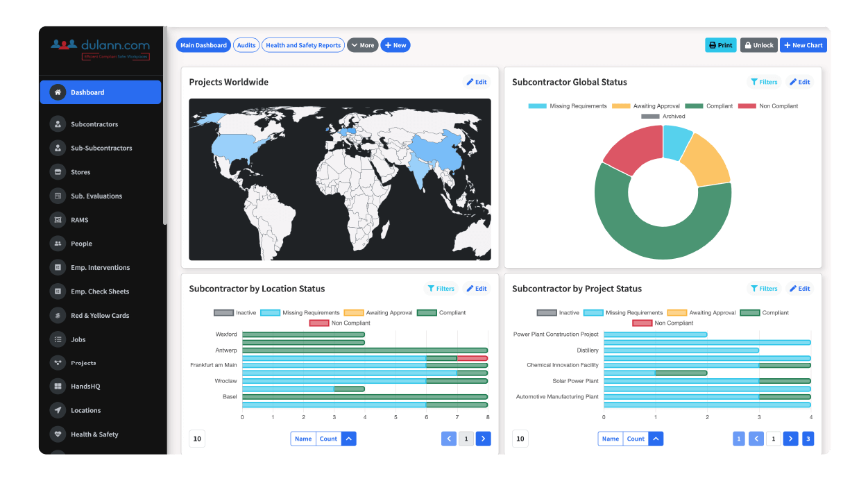
Task: Go to next page of Project Status chart
Action: [x=791, y=439]
